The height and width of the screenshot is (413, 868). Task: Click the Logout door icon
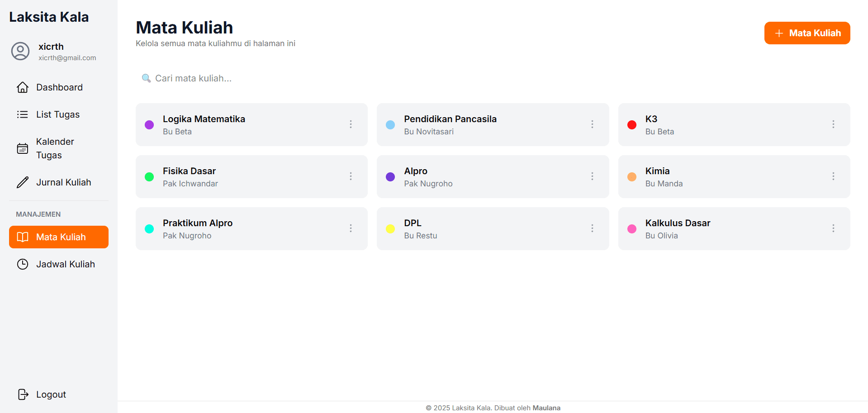[23, 394]
